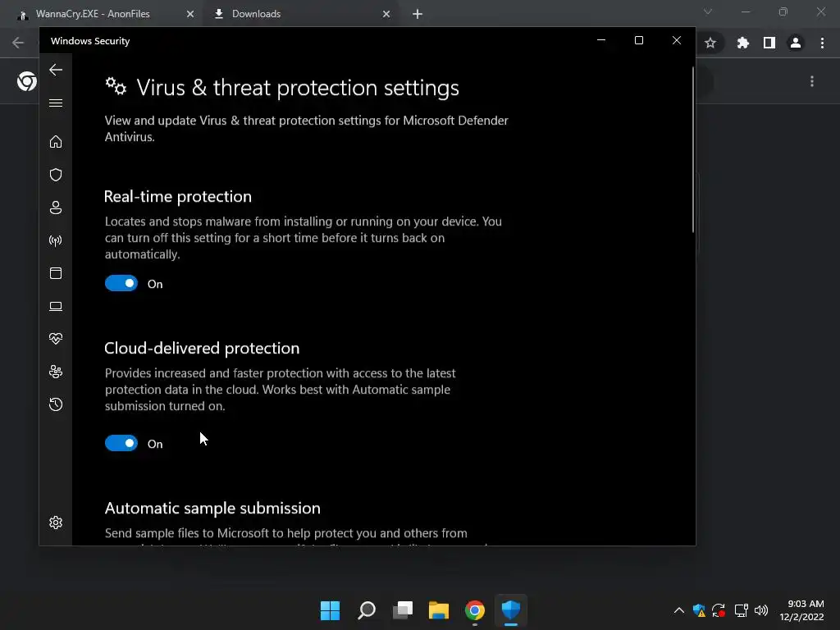Open Downloads page three-dot more actions
Image resolution: width=840 pixels, height=630 pixels.
point(812,81)
